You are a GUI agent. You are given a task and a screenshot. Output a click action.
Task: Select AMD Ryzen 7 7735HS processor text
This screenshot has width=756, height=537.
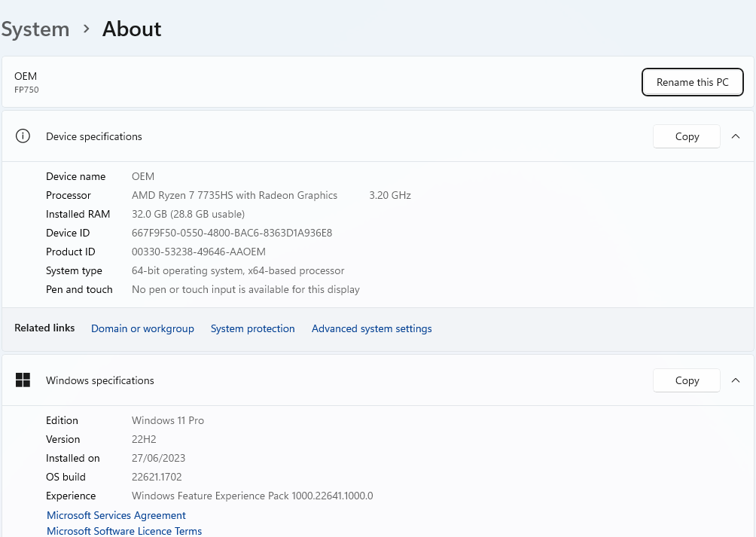[234, 195]
